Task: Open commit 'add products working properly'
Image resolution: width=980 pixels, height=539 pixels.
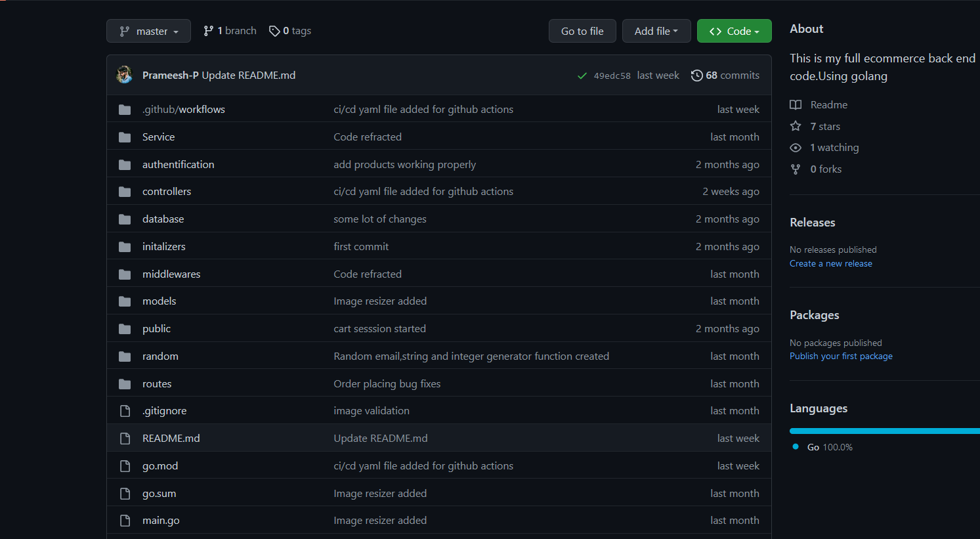Action: (x=405, y=165)
